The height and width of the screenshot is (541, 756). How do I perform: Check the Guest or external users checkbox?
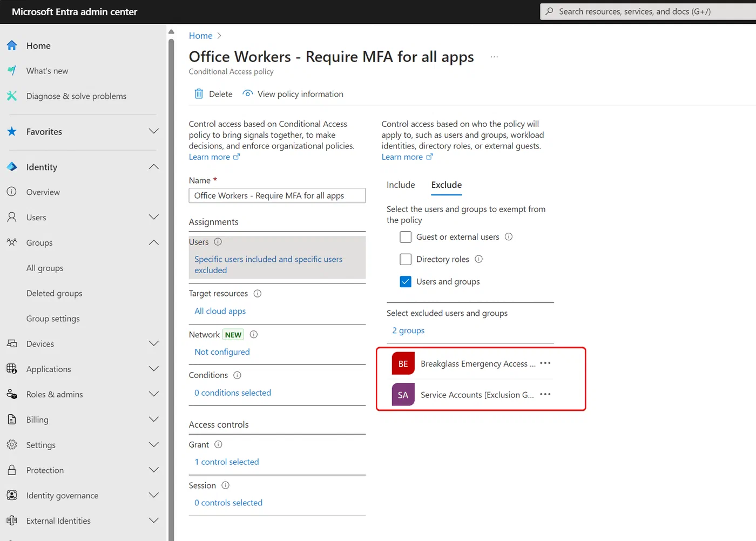point(406,237)
